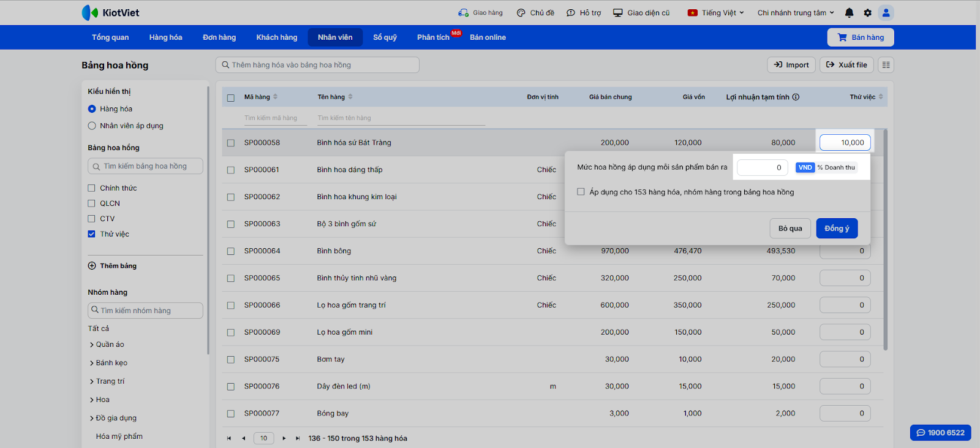
Task: Switch to the Sổ quỹ menu
Action: pos(385,37)
